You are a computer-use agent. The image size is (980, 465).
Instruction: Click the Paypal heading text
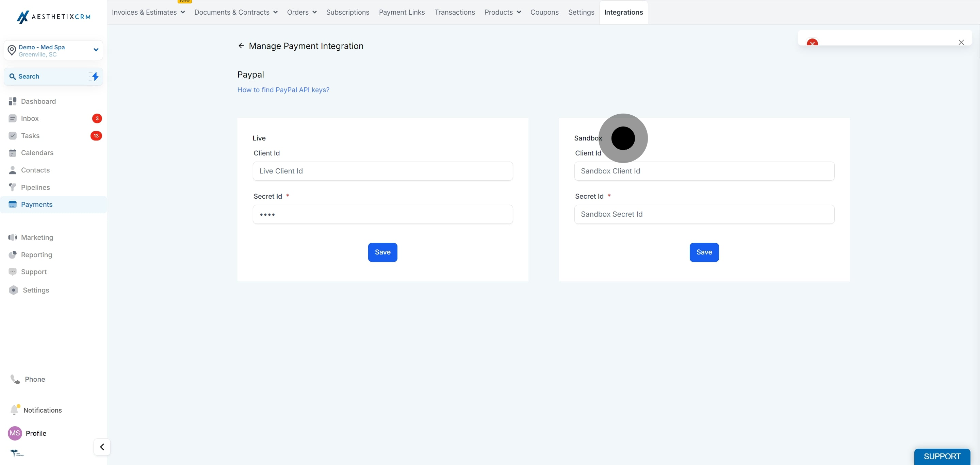click(251, 74)
